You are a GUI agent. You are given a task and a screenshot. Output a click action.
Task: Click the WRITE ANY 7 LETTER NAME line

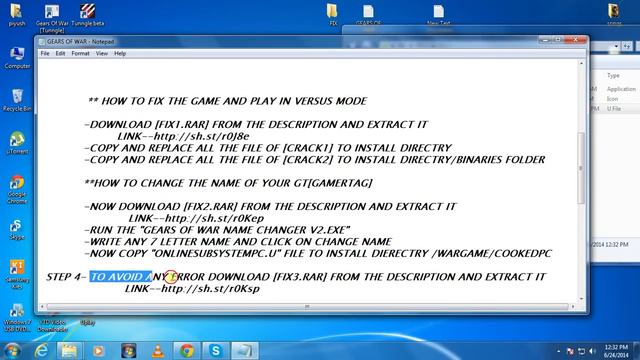[x=238, y=242]
